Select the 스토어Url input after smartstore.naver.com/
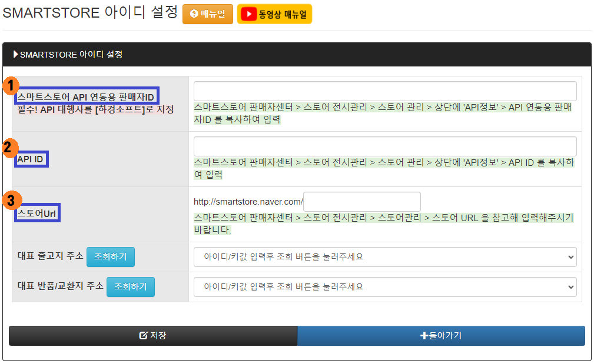The width and height of the screenshot is (594, 364). point(361,202)
